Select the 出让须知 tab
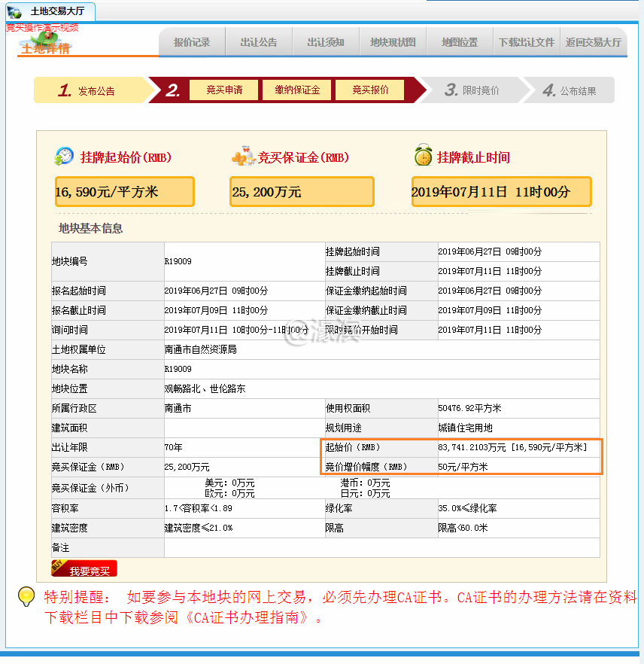This screenshot has width=644, height=664. point(326,43)
